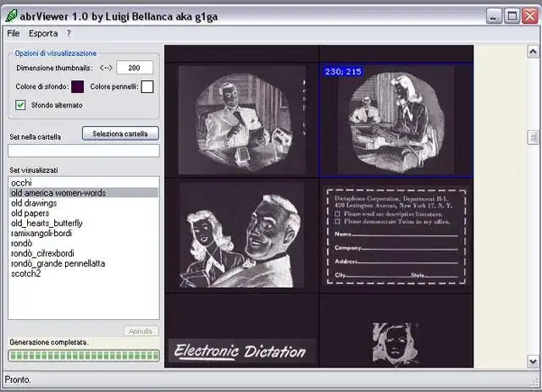The width and height of the screenshot is (542, 392).
Task: Select the old papers set
Action: click(x=84, y=213)
